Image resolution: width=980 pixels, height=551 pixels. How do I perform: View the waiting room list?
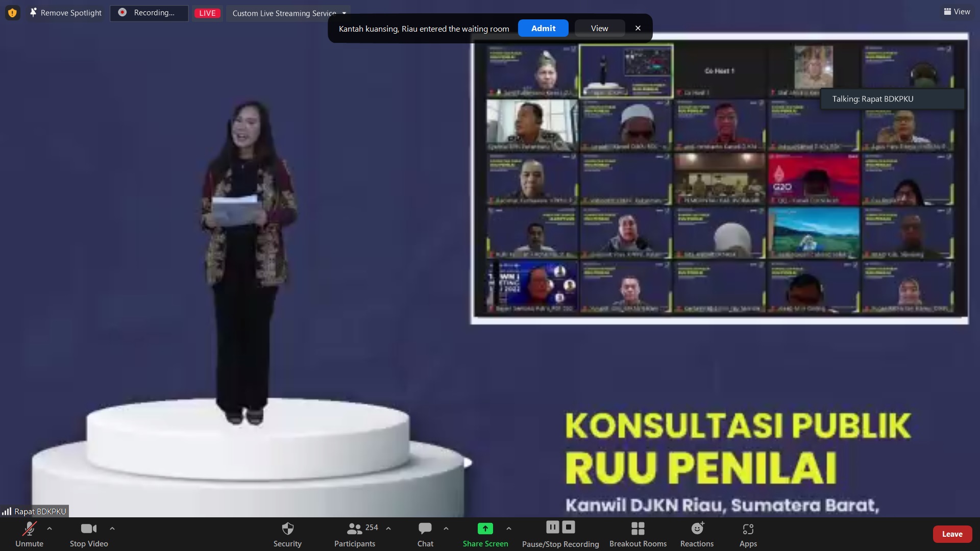599,29
